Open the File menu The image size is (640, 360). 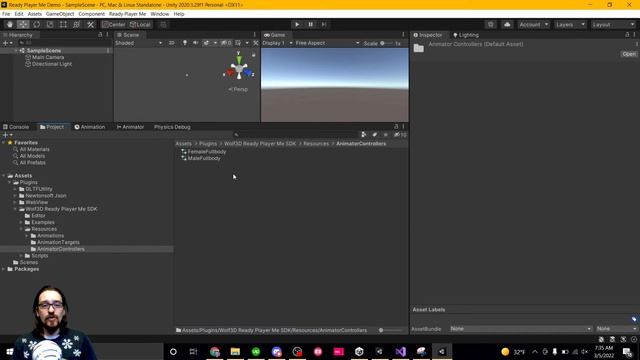pyautogui.click(x=6, y=14)
